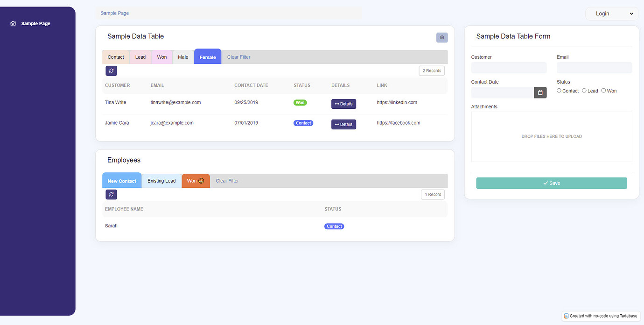
Task: Open the linkedin.com link
Action: coord(397,102)
